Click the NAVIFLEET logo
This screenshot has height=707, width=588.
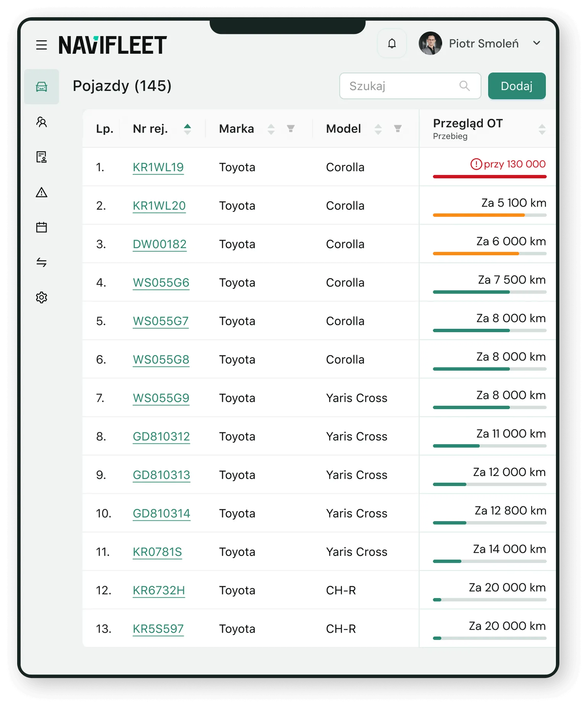pyautogui.click(x=113, y=45)
